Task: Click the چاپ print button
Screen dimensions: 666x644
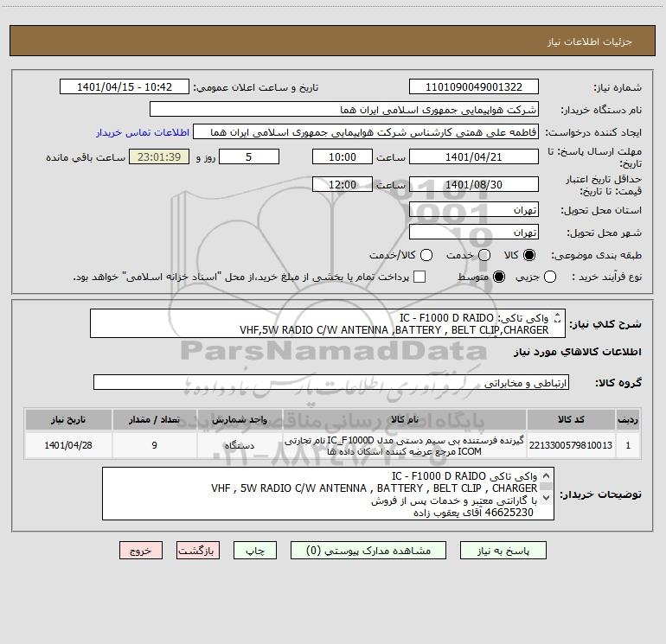Action: (255, 551)
